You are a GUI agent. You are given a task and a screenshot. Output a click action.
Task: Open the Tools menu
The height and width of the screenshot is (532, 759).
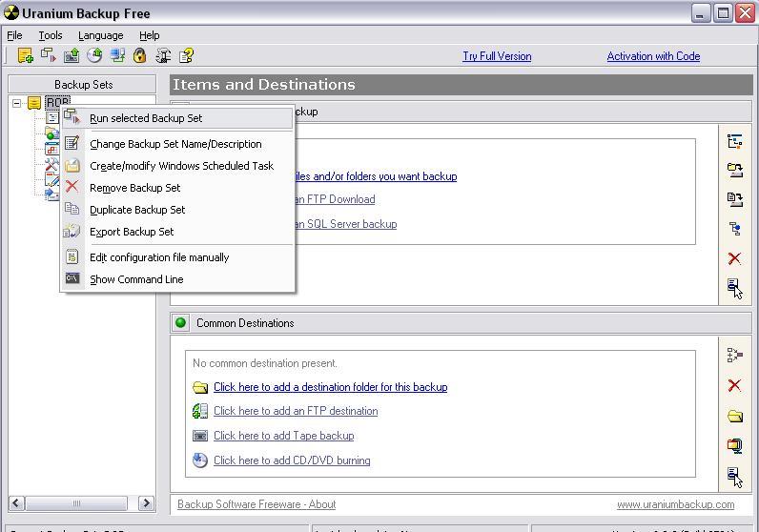pos(51,35)
